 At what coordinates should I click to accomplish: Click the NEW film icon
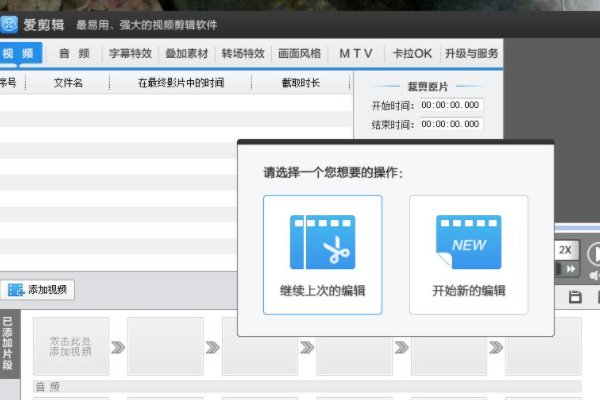pyautogui.click(x=469, y=242)
